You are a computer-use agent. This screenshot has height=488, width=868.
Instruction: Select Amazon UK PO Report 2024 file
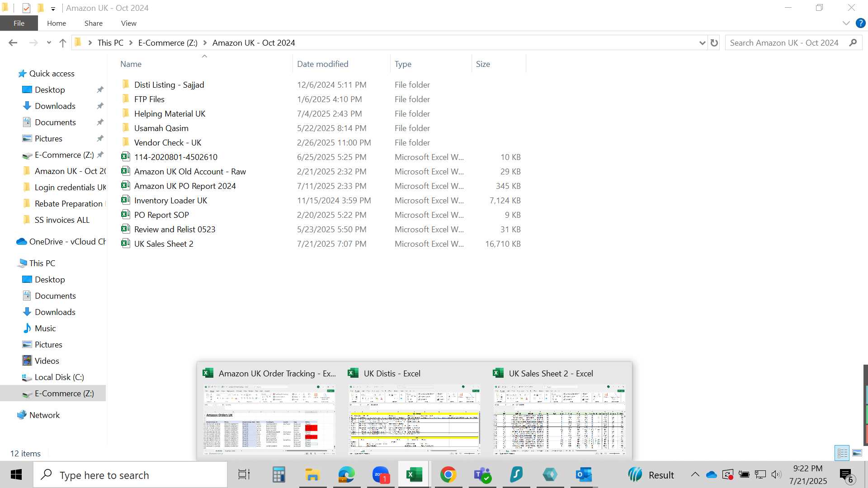coord(185,186)
